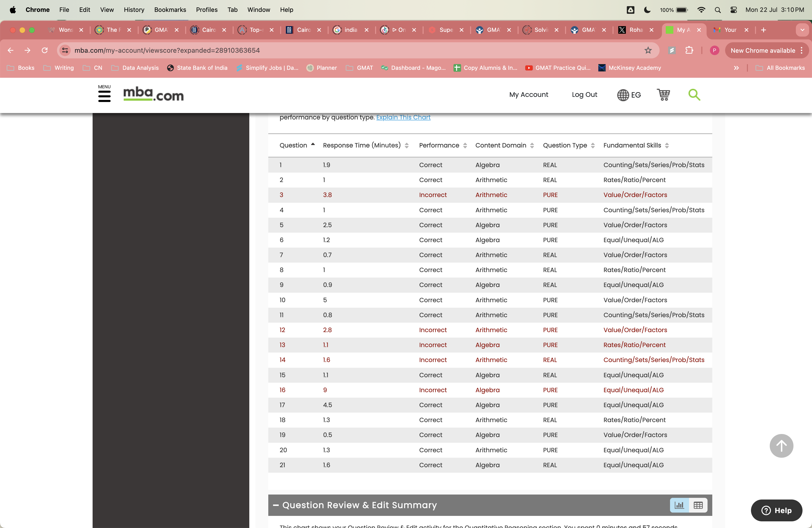The height and width of the screenshot is (528, 812).
Task: Open the History menu
Action: (134, 9)
